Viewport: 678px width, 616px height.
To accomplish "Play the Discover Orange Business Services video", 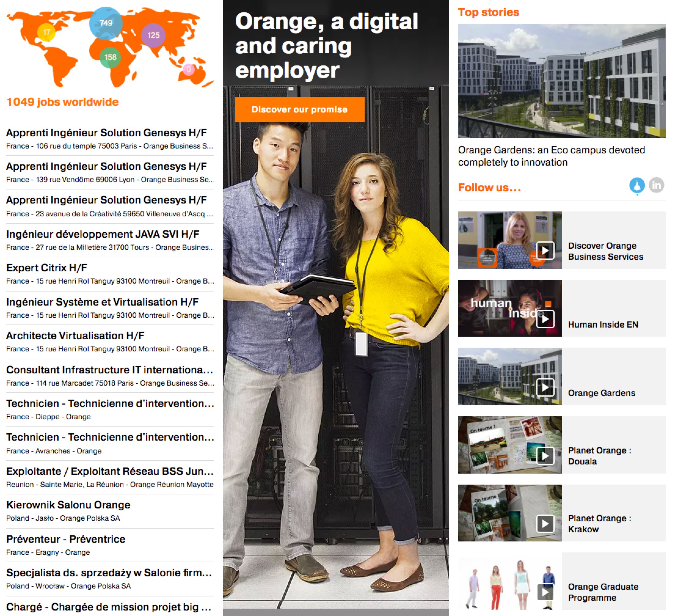I will [x=545, y=251].
